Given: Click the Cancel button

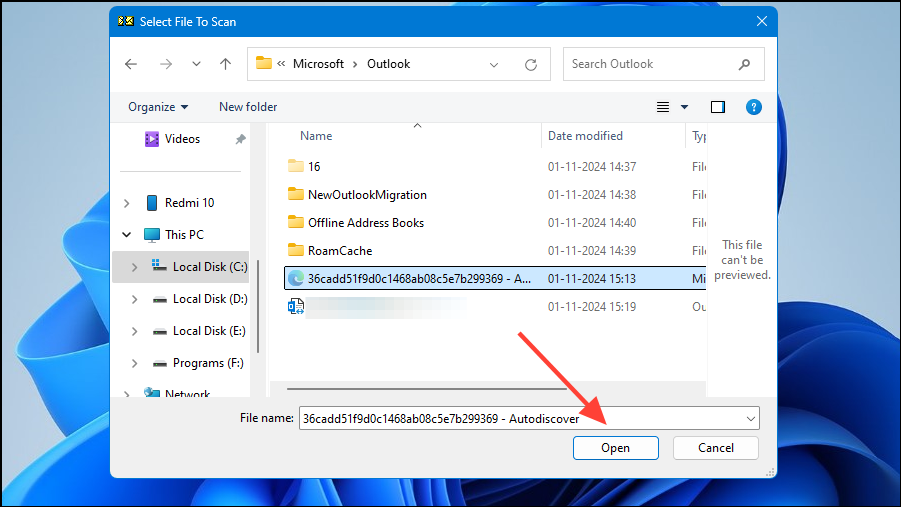Looking at the screenshot, I should (716, 448).
